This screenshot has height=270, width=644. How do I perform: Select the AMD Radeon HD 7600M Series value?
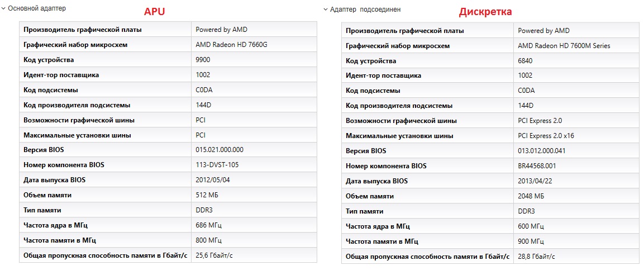[564, 46]
